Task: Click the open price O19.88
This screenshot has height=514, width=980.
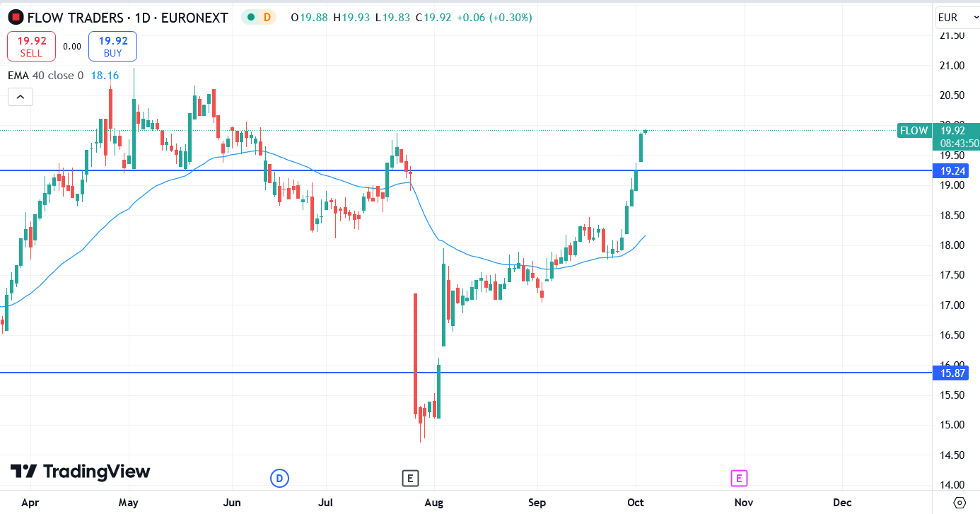Action: click(310, 18)
